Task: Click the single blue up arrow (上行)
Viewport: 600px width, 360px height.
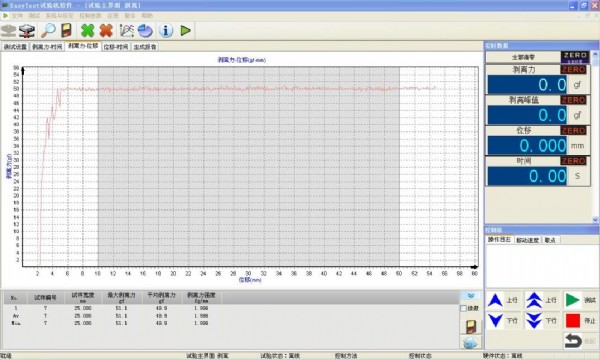Action: 495,300
